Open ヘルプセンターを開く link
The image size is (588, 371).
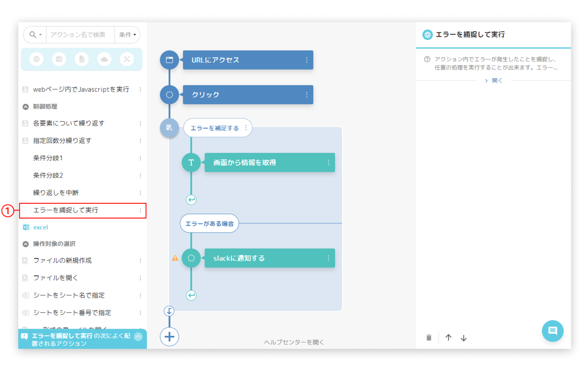click(x=294, y=342)
